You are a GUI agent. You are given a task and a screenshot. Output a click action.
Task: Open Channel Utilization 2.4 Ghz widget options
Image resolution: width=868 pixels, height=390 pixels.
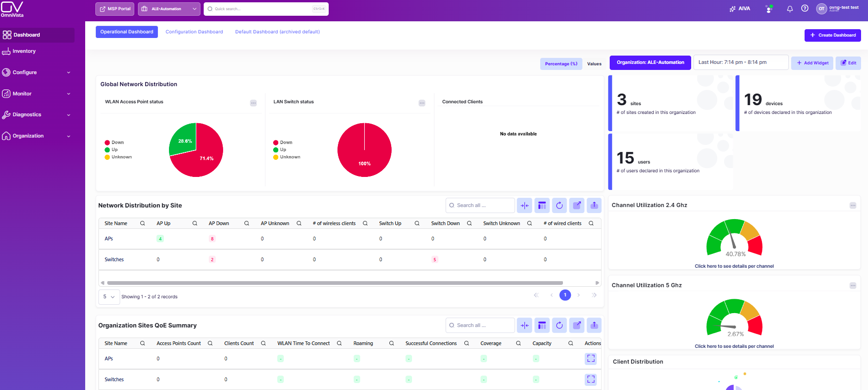853,205
